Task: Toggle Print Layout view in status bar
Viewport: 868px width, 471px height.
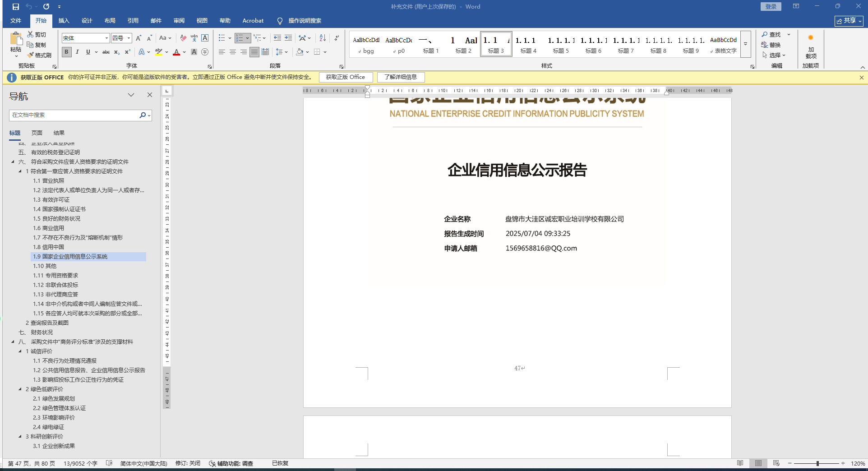Action: [758, 463]
